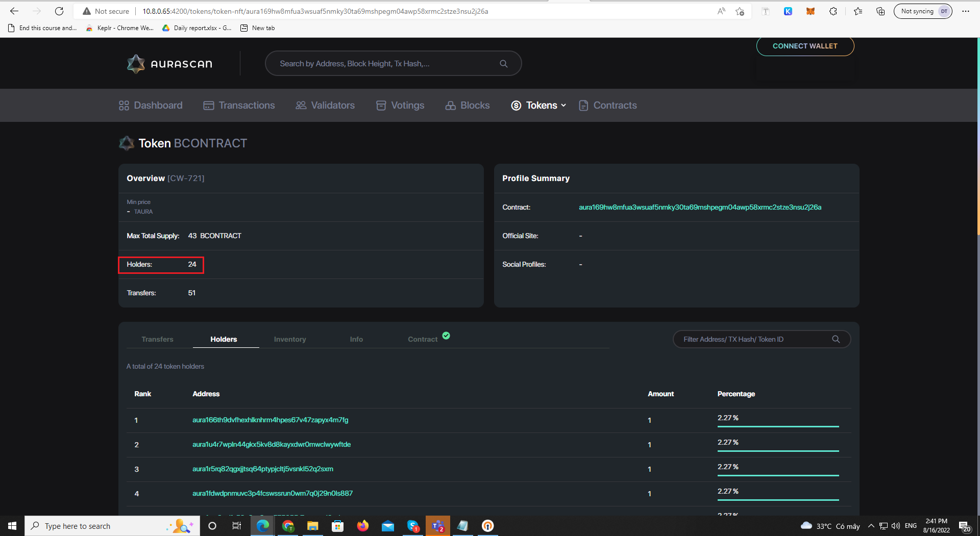Navigate to the Votings page
Viewport: 980px width, 536px height.
(400, 106)
